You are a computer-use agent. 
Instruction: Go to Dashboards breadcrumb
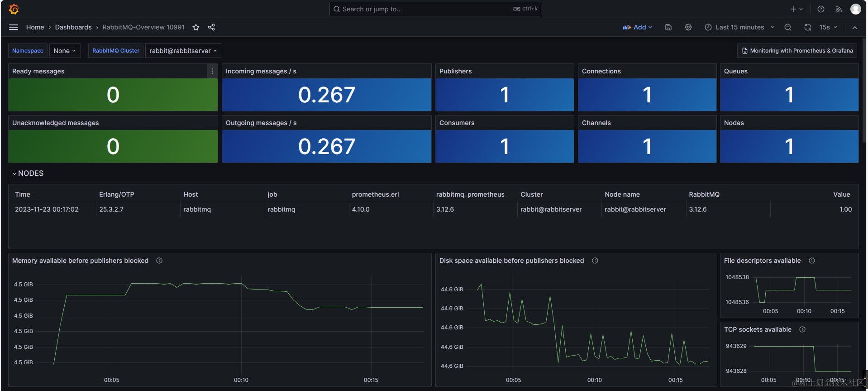(73, 27)
